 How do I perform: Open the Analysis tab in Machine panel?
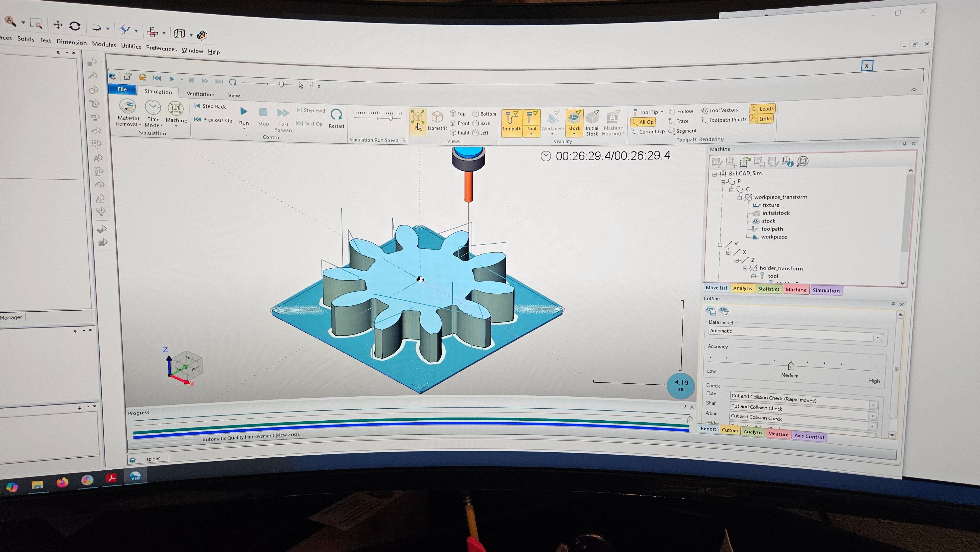pyautogui.click(x=743, y=289)
